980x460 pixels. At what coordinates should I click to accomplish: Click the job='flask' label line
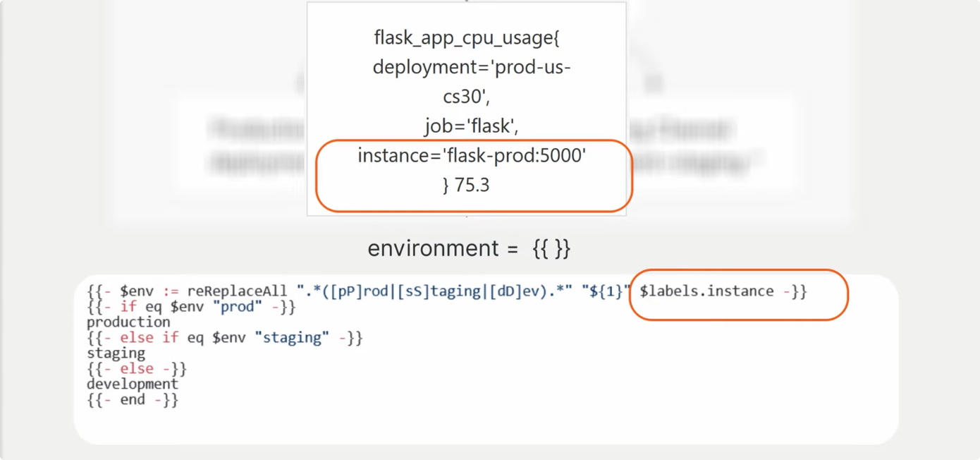tap(471, 126)
